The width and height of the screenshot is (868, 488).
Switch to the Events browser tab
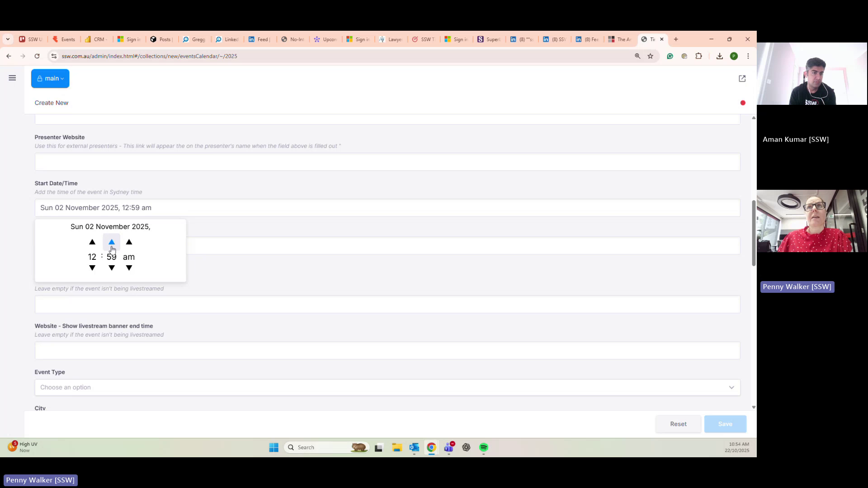pyautogui.click(x=64, y=39)
